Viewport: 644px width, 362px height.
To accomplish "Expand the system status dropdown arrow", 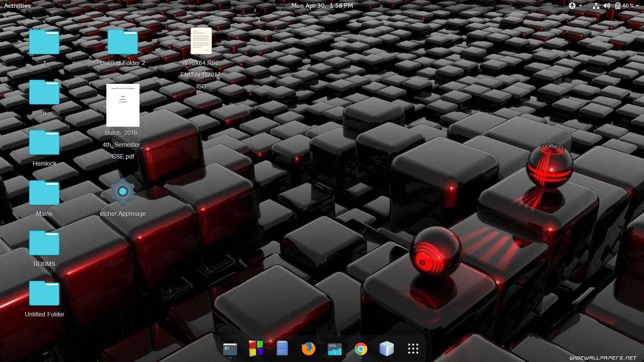I will tap(637, 6).
